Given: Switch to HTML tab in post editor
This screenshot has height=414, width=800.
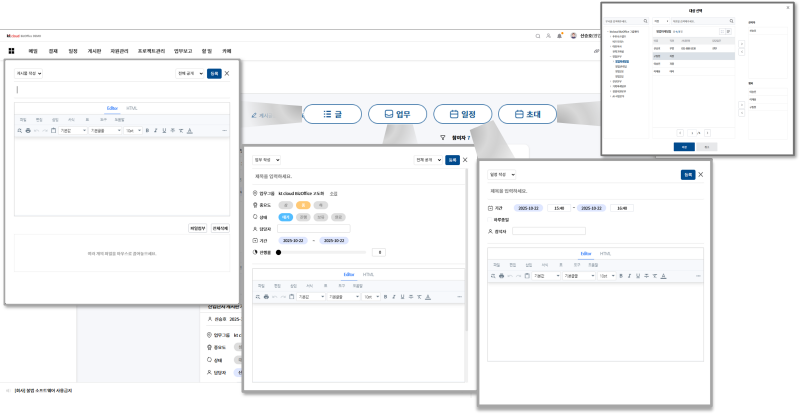Looking at the screenshot, I should pos(132,107).
